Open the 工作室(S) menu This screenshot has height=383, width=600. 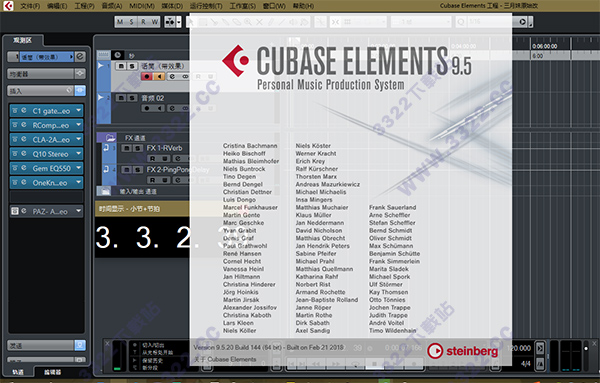coord(242,6)
